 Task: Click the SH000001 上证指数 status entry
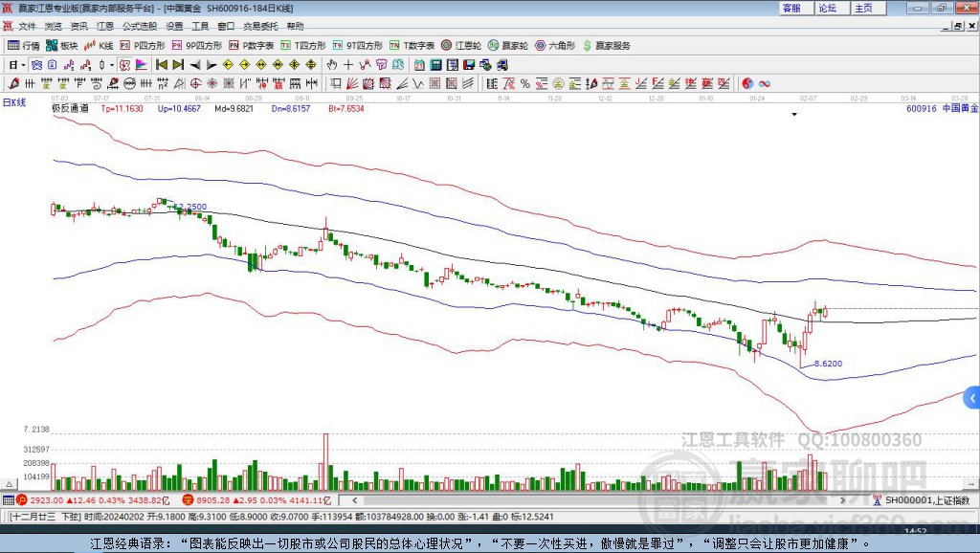pyautogui.click(x=922, y=500)
